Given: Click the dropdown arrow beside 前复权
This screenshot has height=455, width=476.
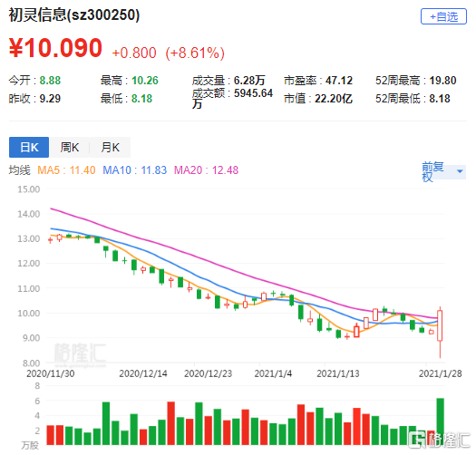Looking at the screenshot, I should pyautogui.click(x=460, y=171).
